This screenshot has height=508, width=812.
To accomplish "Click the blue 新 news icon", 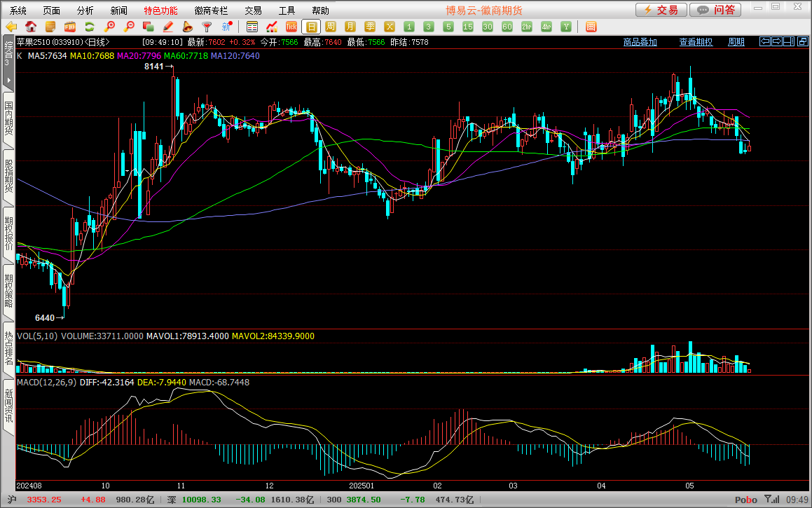I will coord(226,27).
